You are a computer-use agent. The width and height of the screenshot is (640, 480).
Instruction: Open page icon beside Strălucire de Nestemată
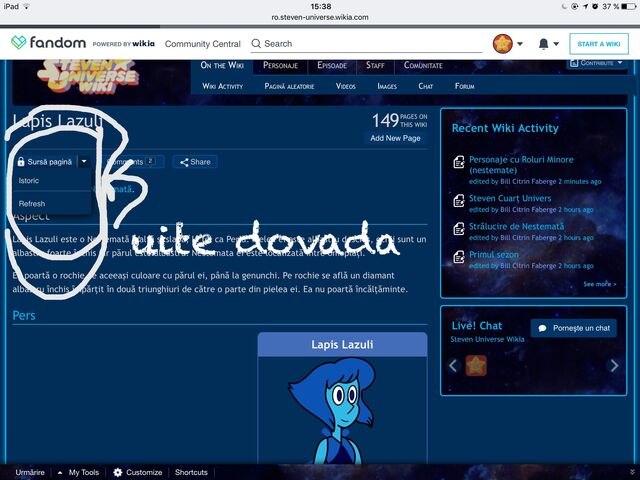click(x=459, y=229)
